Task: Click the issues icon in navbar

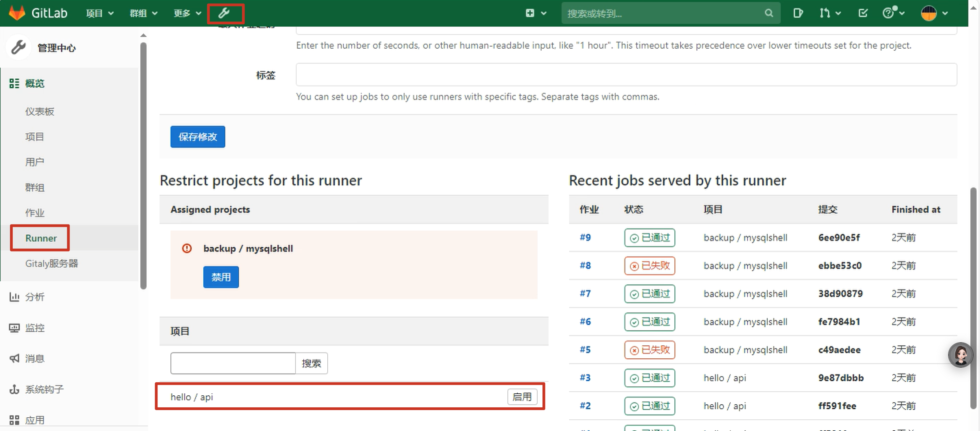Action: [798, 13]
